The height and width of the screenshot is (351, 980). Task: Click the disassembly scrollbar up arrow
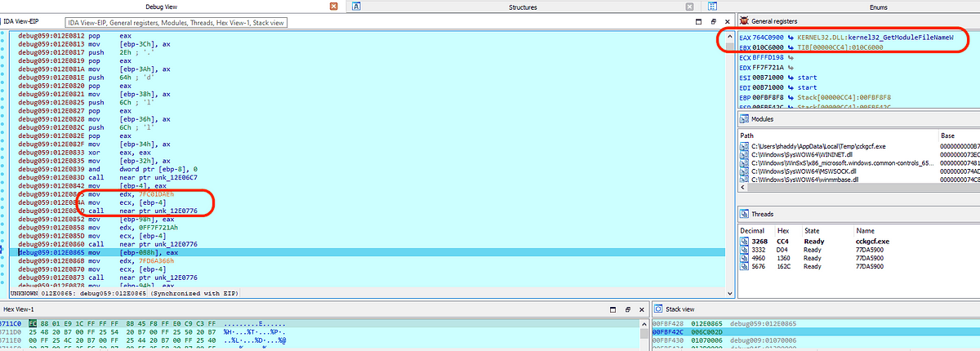pos(729,35)
